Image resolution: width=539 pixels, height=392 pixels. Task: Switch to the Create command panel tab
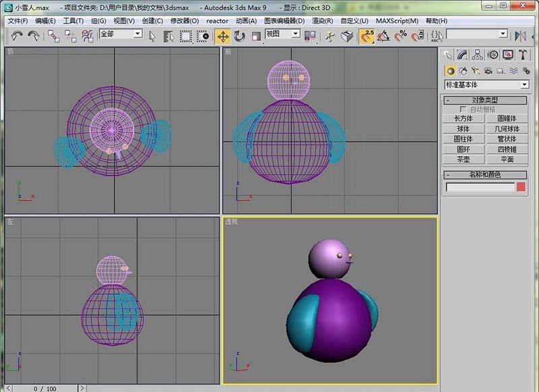pos(447,55)
